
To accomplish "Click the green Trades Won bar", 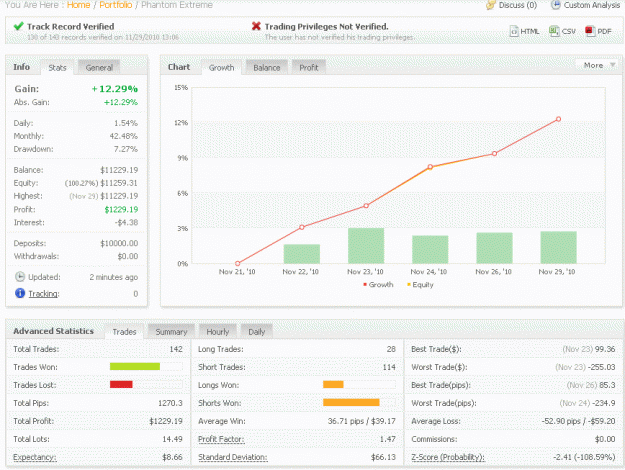I will pos(135,366).
